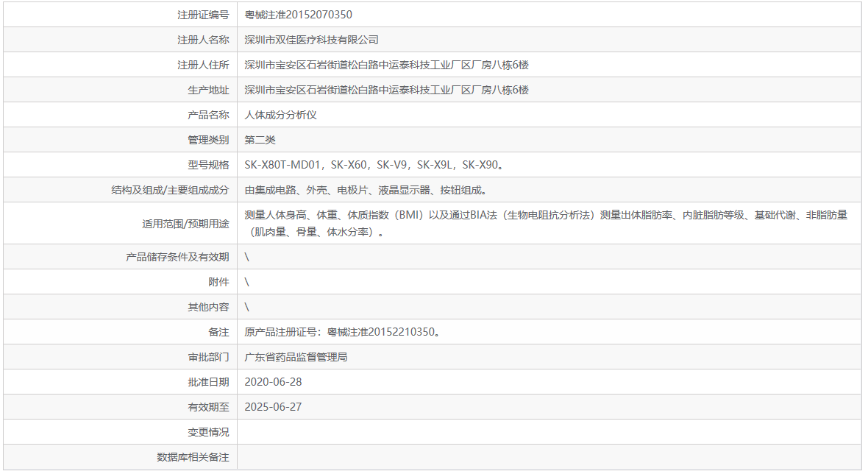The height and width of the screenshot is (474, 868).
Task: Click the model list starting with SK-X80T-MD01
Action: [x=368, y=165]
